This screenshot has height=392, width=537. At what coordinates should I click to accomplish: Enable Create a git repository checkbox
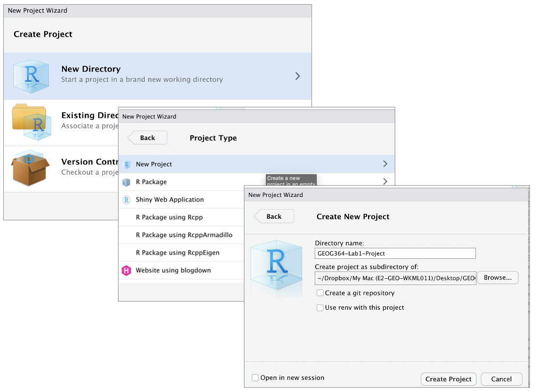coord(320,293)
